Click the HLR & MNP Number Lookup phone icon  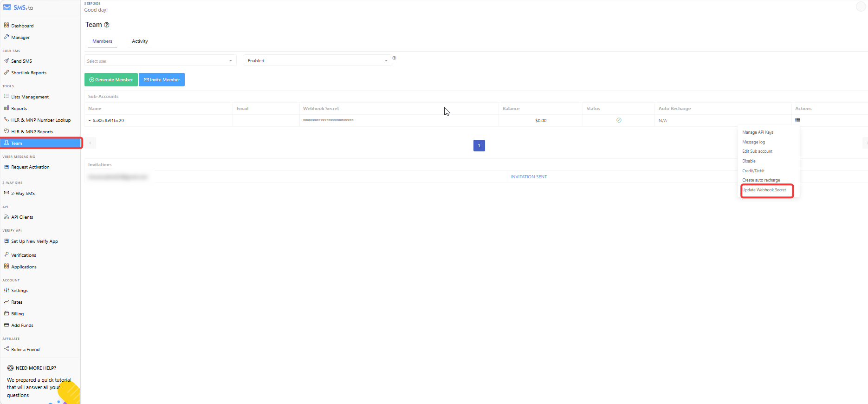[6, 119]
